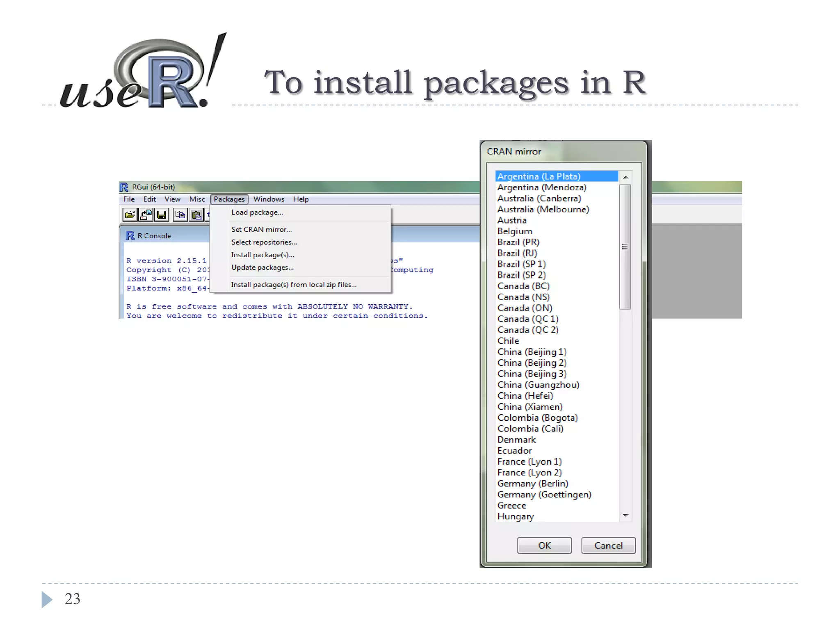Select Canada (BC) mirror
The height and width of the screenshot is (630, 840).
(557, 286)
